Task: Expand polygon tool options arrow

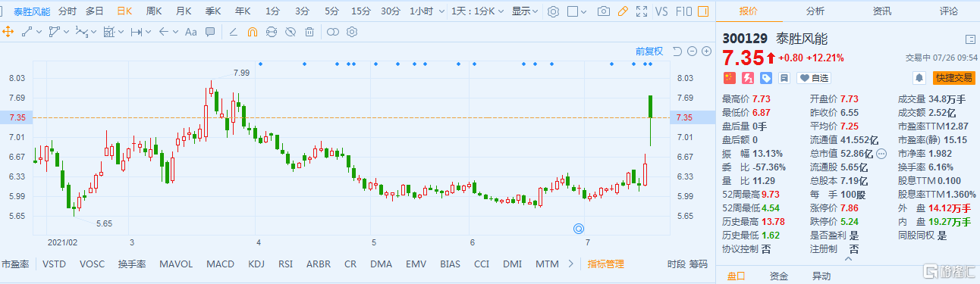Action: click(x=66, y=32)
